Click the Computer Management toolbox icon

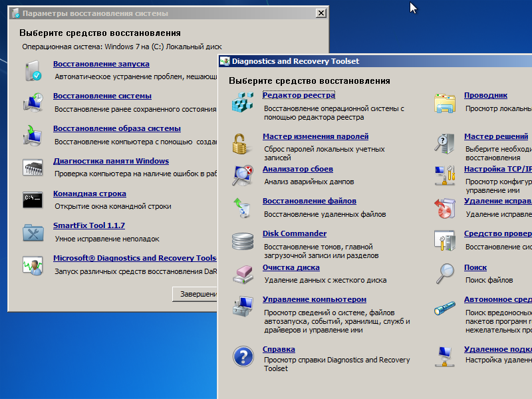tap(243, 307)
